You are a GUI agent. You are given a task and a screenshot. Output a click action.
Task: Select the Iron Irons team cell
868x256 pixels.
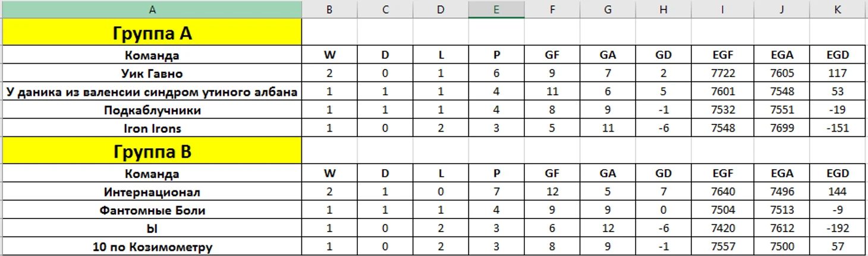152,128
